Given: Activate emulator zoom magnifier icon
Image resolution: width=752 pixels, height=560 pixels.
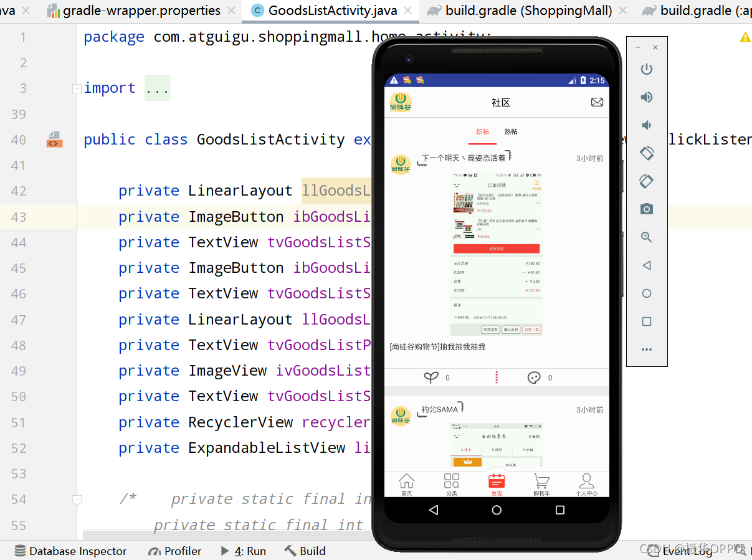Looking at the screenshot, I should pos(647,237).
